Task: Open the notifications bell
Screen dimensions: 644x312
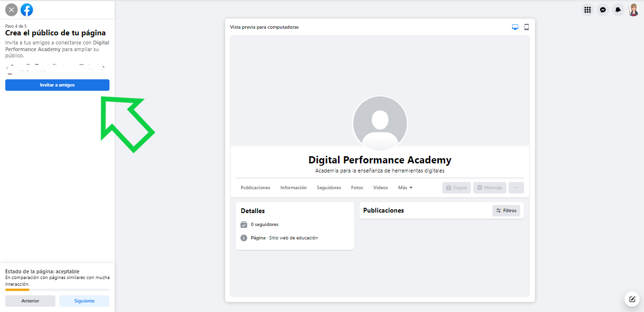Action: [618, 10]
